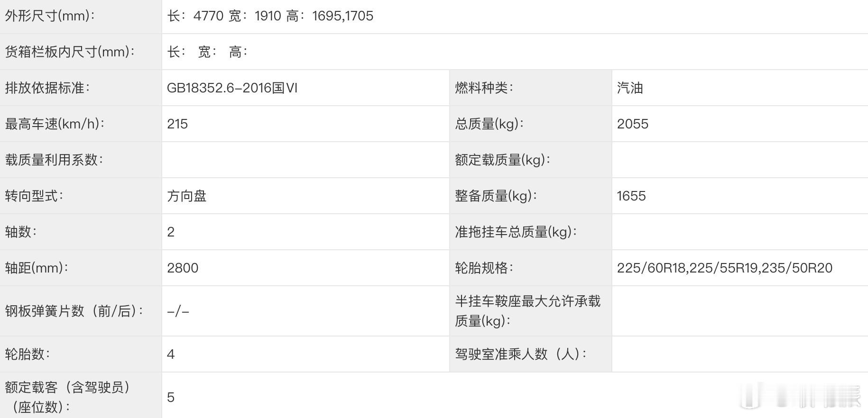The height and width of the screenshot is (418, 868).
Task: Click the 最高车速(km/h) label
Action: pos(55,124)
